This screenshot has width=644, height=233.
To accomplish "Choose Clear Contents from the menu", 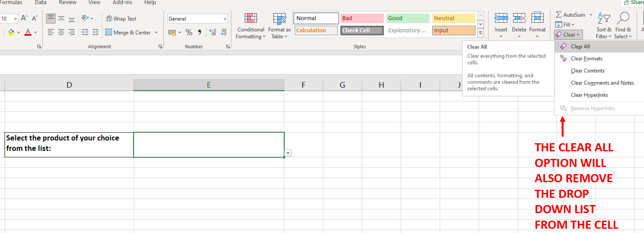I will click(599, 71).
